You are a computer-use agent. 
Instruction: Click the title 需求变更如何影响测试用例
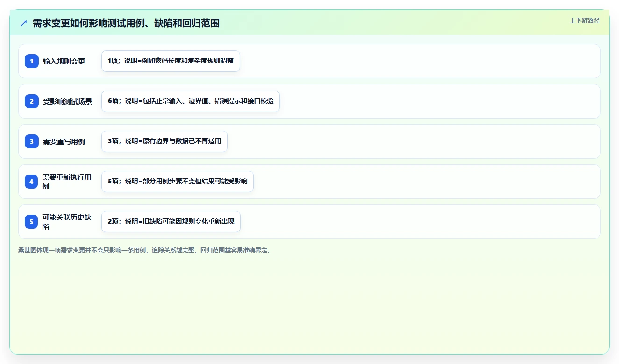click(126, 23)
